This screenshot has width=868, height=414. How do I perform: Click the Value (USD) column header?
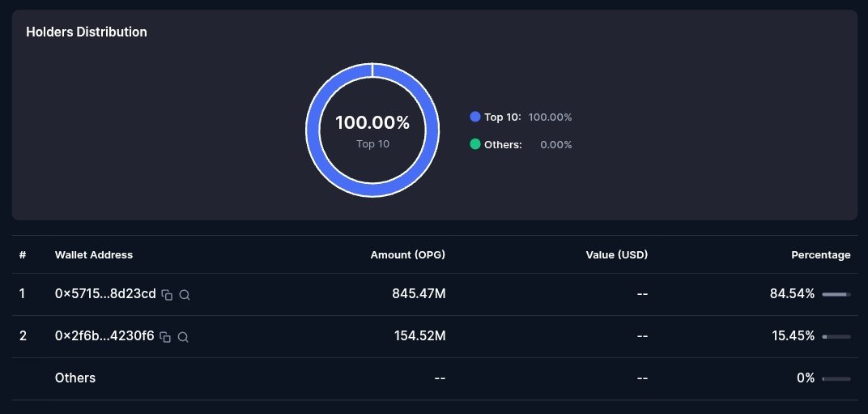coord(617,255)
